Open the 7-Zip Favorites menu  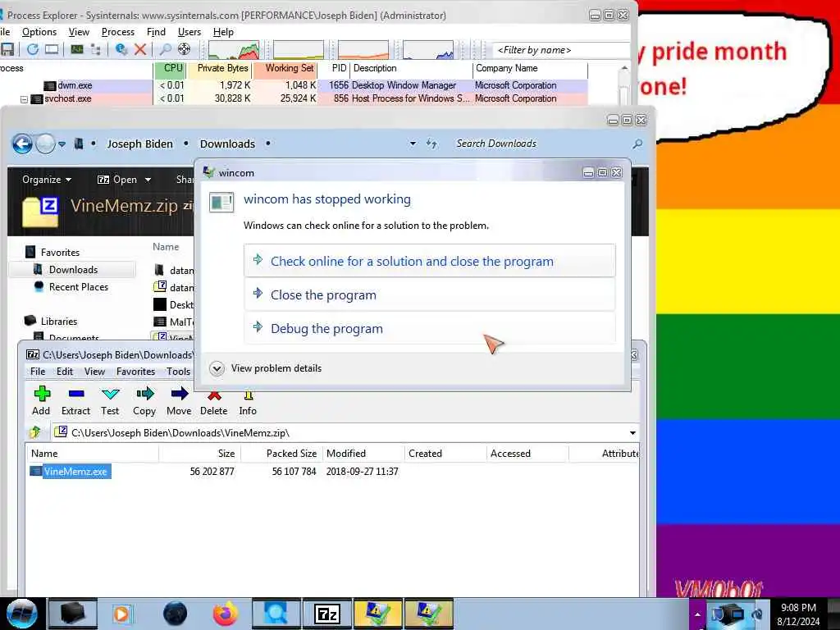pos(135,372)
